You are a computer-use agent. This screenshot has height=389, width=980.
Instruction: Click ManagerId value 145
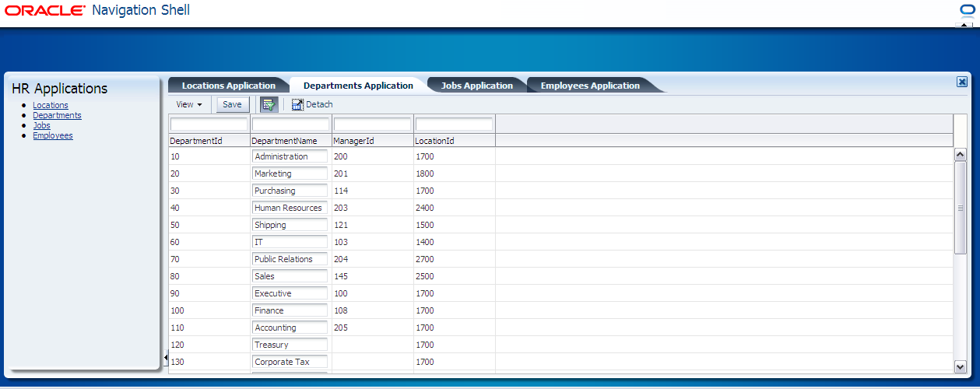click(341, 276)
